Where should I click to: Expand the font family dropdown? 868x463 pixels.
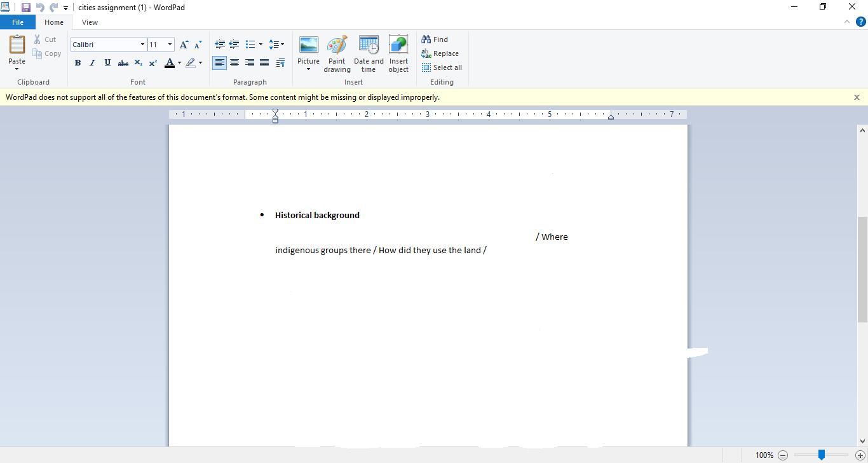142,45
